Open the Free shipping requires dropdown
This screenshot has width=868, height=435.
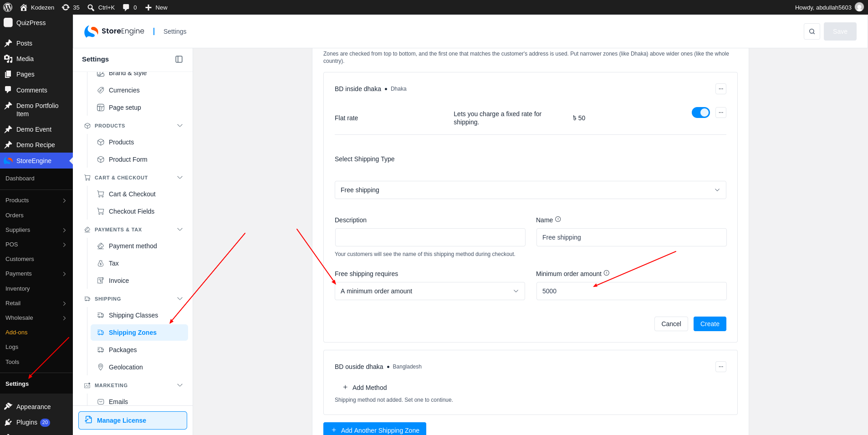[x=430, y=291]
